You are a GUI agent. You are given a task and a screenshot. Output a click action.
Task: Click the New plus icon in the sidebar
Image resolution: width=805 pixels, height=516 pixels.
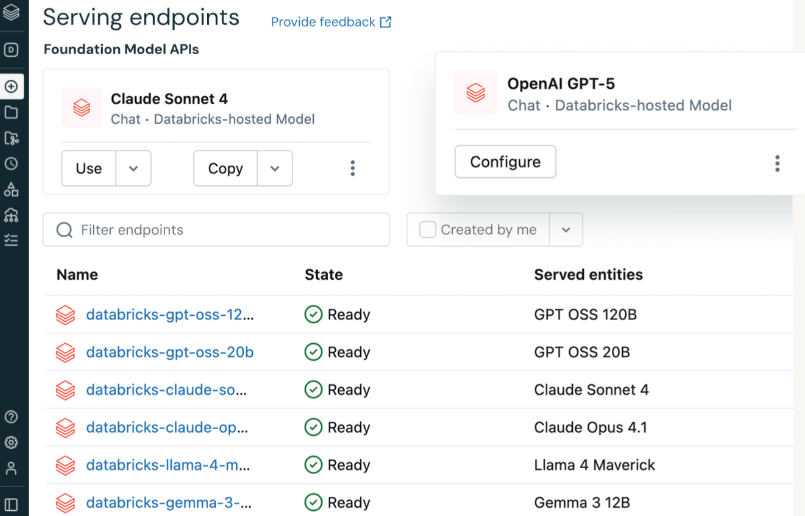click(11, 86)
